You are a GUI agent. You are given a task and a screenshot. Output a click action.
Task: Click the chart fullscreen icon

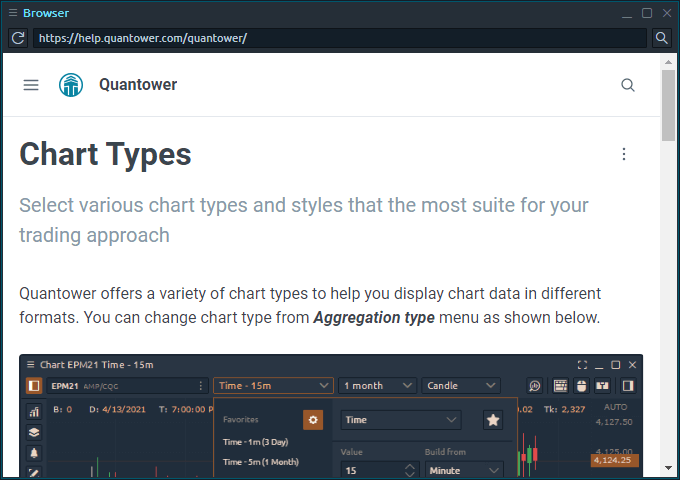pos(582,365)
